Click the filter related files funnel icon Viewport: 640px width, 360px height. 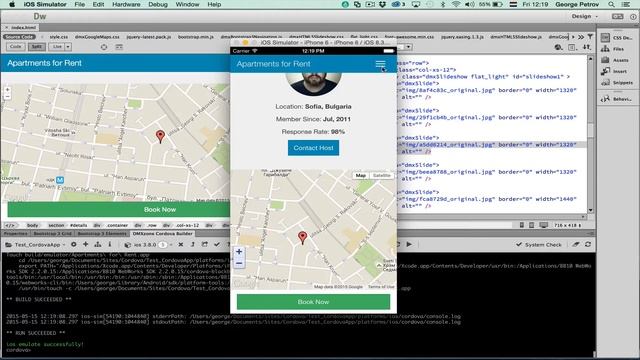coord(590,37)
